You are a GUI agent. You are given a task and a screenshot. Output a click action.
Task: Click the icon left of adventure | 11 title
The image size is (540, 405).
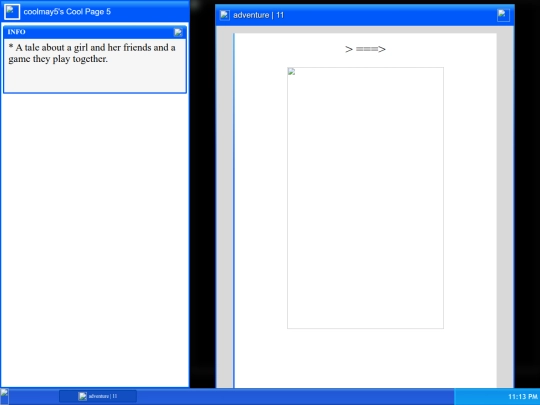225,15
